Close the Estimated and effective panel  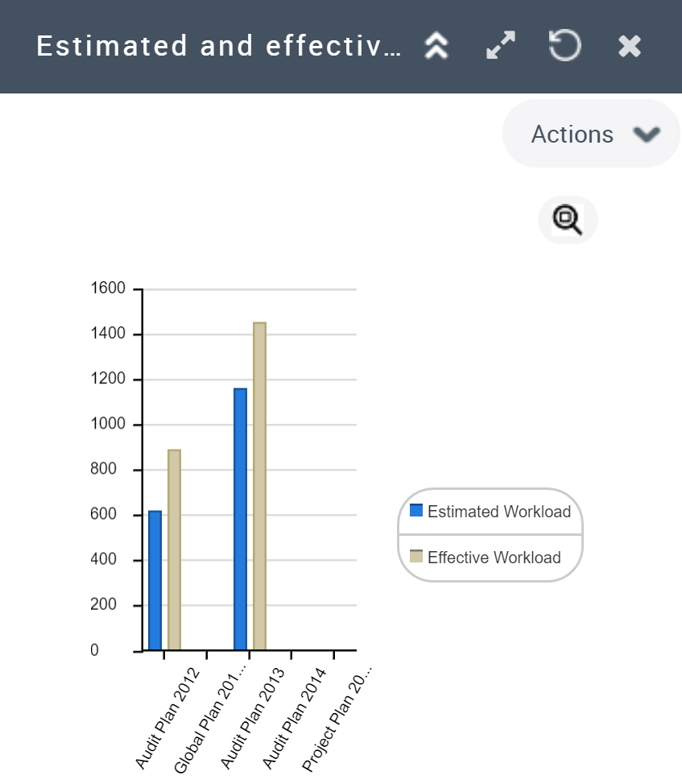(x=630, y=46)
